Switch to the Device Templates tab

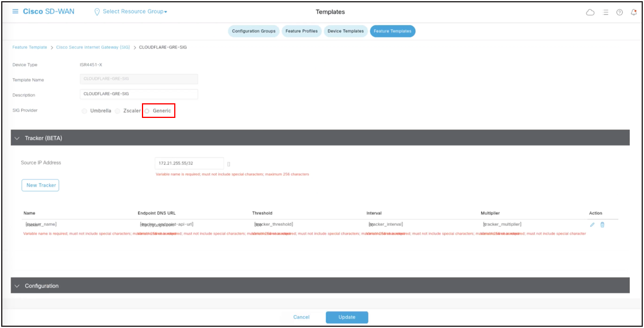pyautogui.click(x=345, y=31)
